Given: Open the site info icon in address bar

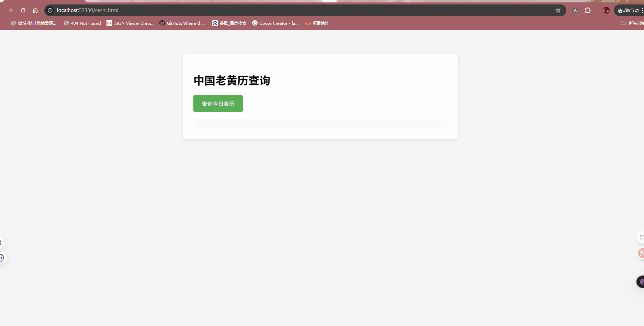Looking at the screenshot, I should [x=50, y=10].
